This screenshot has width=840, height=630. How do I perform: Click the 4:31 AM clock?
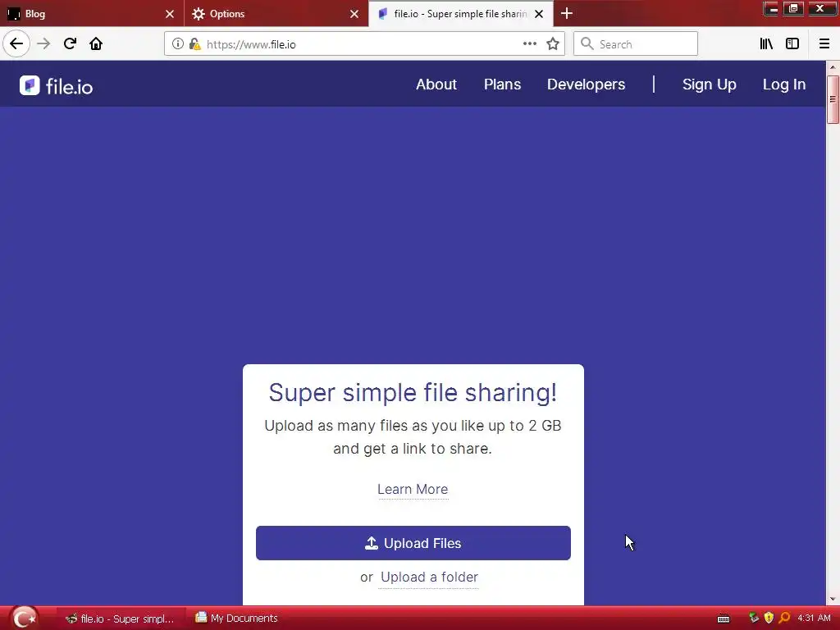(x=814, y=618)
